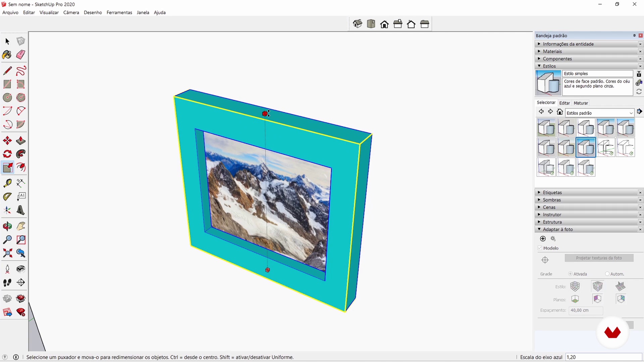The height and width of the screenshot is (362, 644).
Task: Select the Line pencil tool
Action: point(7,71)
